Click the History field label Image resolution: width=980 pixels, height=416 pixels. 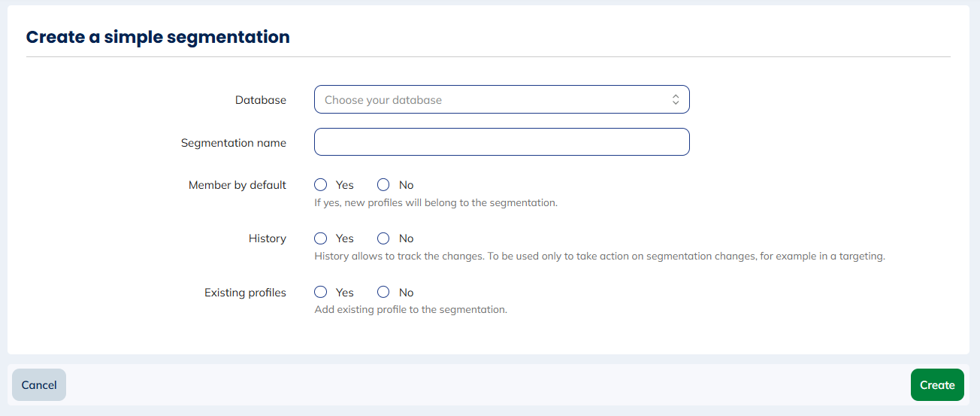click(267, 238)
